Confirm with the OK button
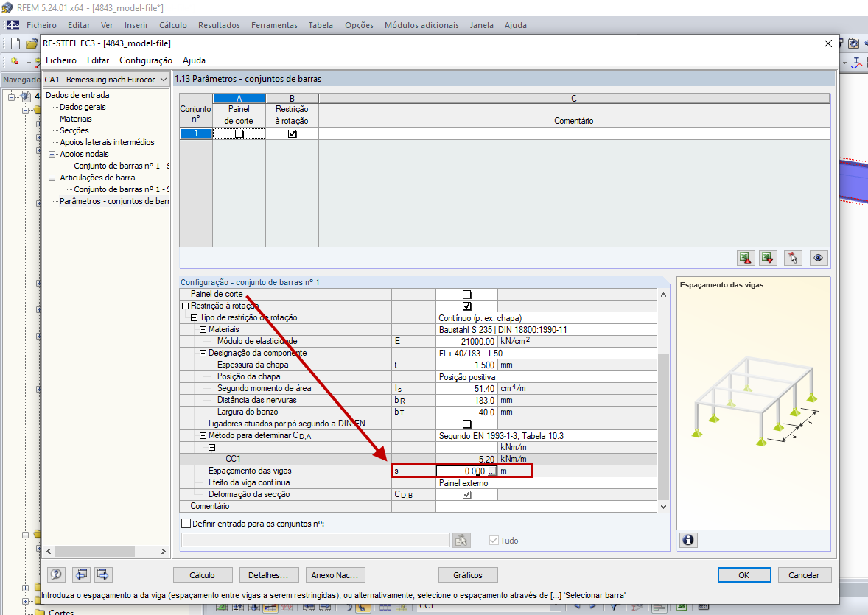868x615 pixels. 744,575
